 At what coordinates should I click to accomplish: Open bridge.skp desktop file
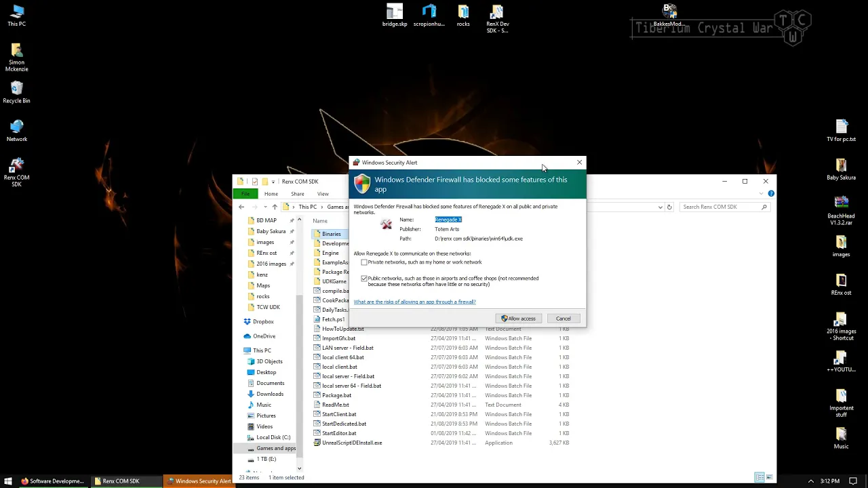tap(395, 16)
